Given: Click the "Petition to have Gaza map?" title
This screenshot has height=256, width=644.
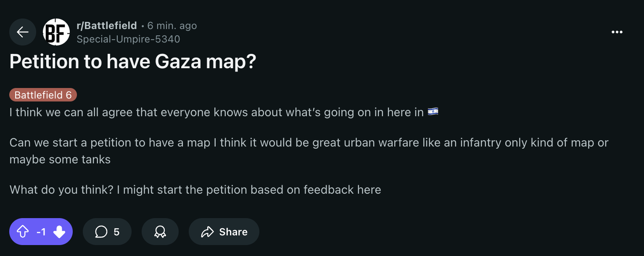Looking at the screenshot, I should [x=132, y=62].
